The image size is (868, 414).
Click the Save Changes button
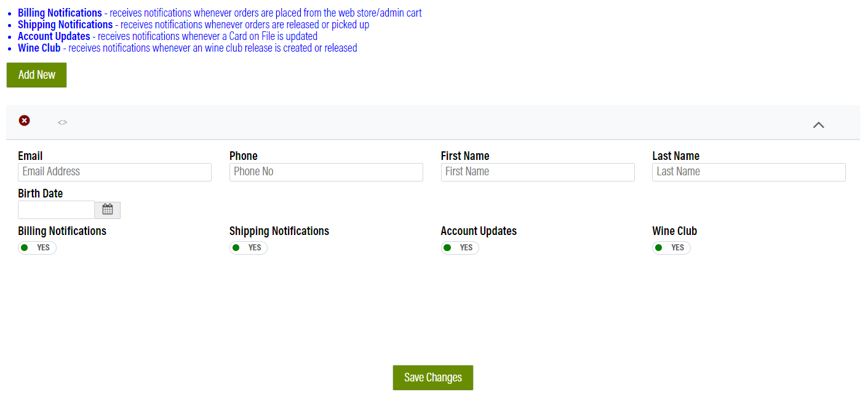point(432,377)
